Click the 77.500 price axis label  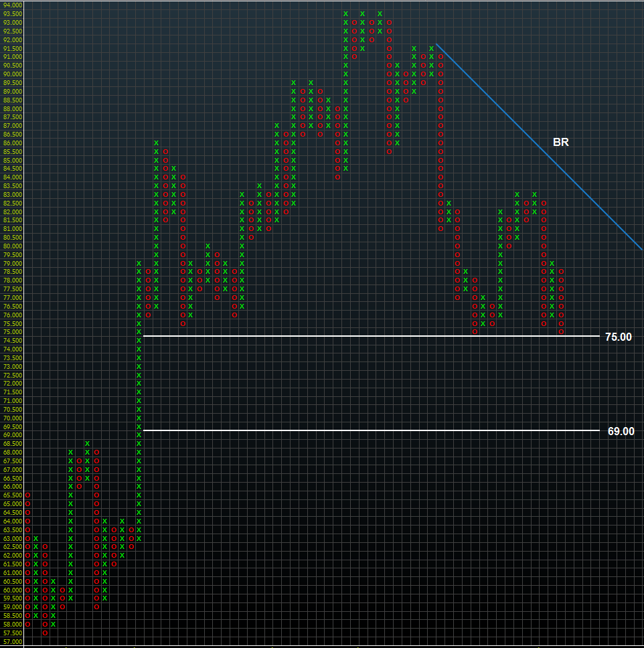tap(12, 289)
